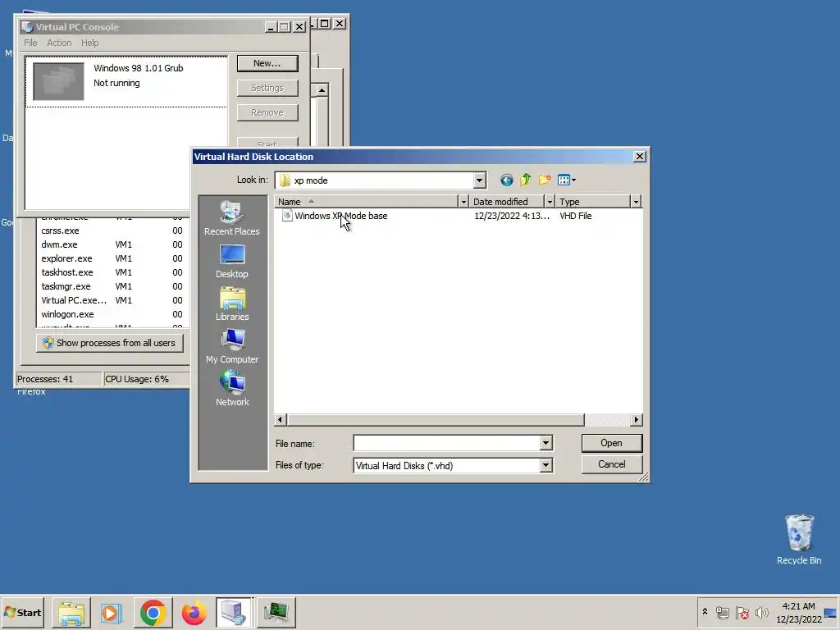This screenshot has width=840, height=630.
Task: Go back using the blue arrow icon
Action: click(506, 180)
